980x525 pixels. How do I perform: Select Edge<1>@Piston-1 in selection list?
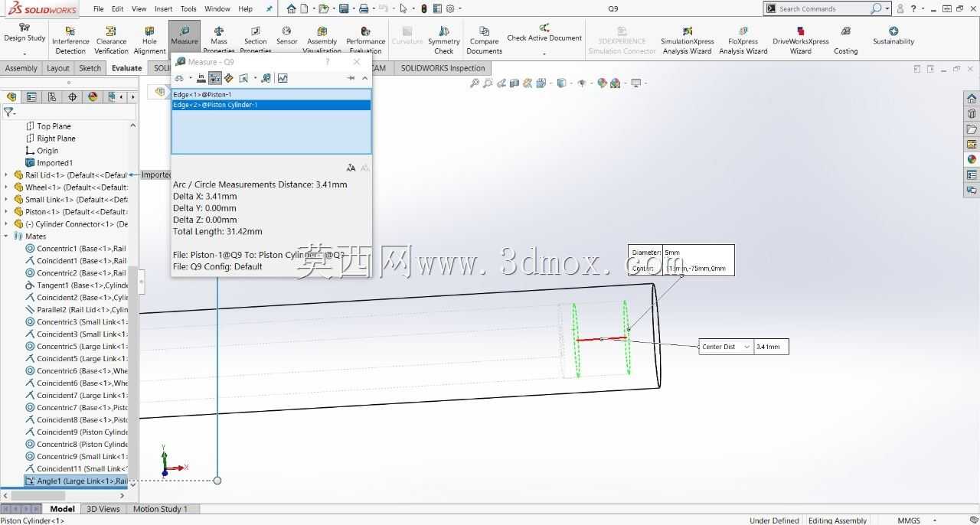click(271, 94)
